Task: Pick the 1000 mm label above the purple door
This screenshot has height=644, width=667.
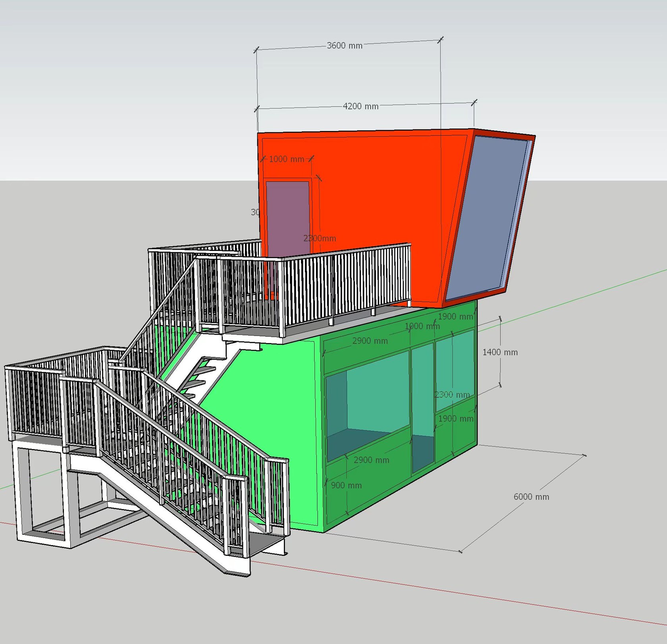Action: [286, 159]
